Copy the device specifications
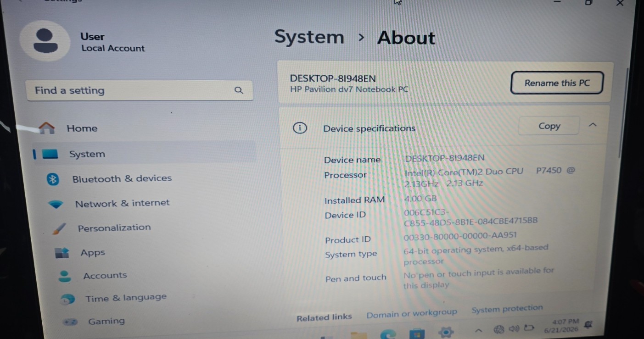The height and width of the screenshot is (339, 644). (549, 126)
